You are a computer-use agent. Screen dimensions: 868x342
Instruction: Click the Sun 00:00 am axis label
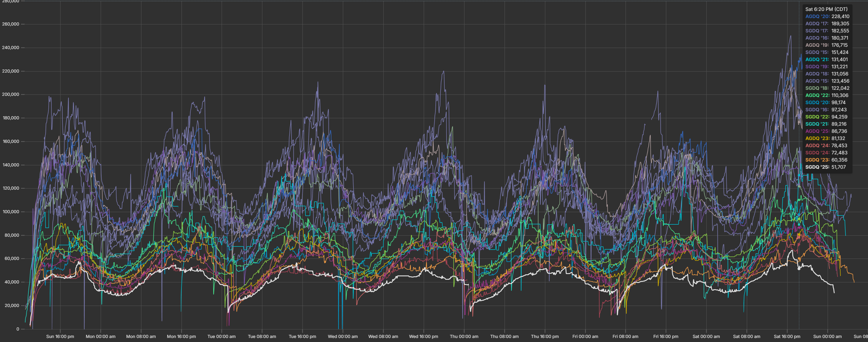pyautogui.click(x=827, y=336)
